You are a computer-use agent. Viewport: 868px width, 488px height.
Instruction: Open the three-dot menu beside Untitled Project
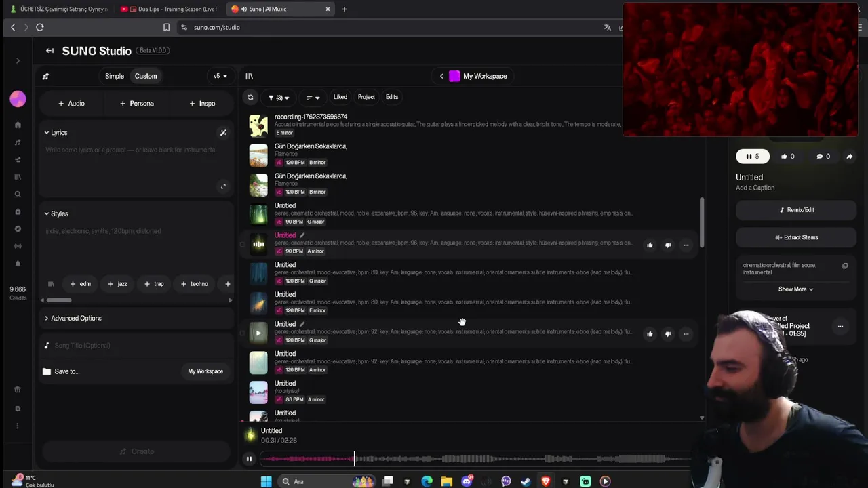[x=840, y=327]
